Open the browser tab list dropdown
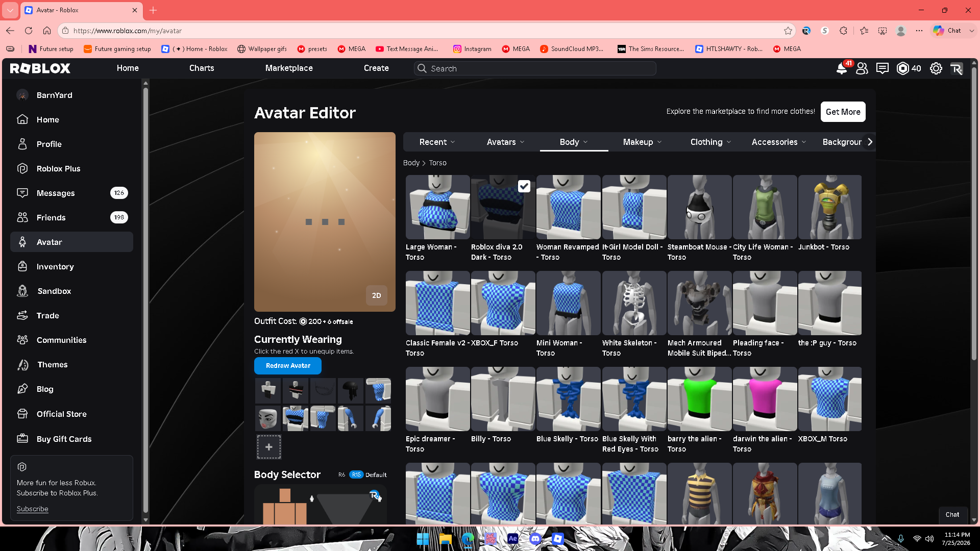 (10, 10)
